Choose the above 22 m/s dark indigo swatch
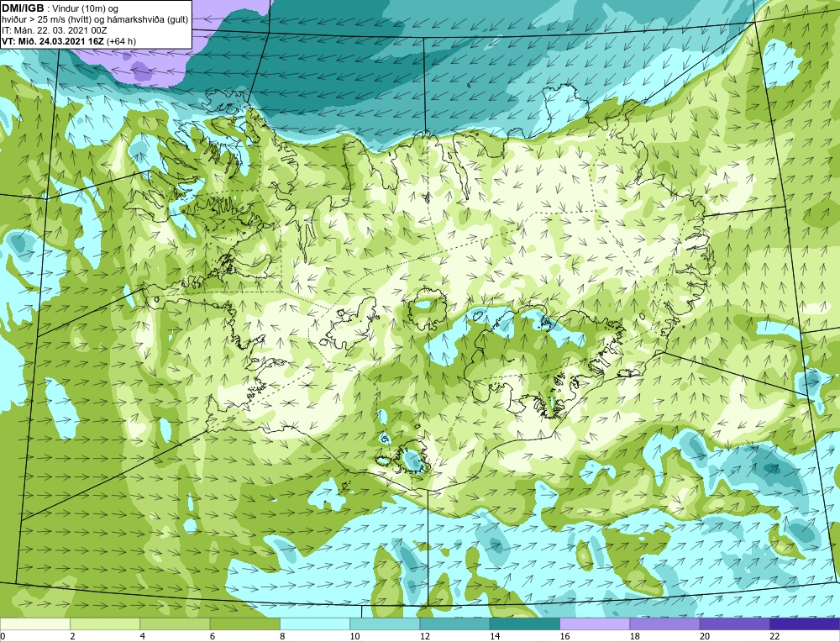Viewport: 840px width, 642px height. click(804, 624)
